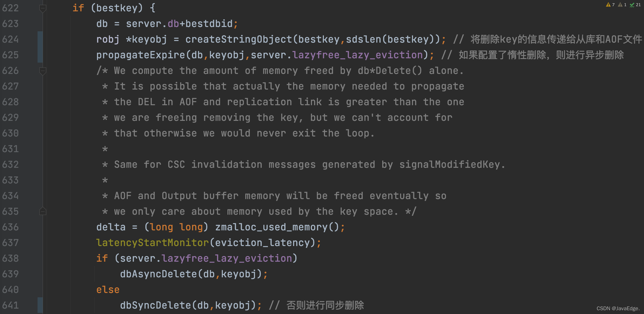Click the green typo checkmark showing 21
The height and width of the screenshot is (314, 644).
tap(632, 5)
